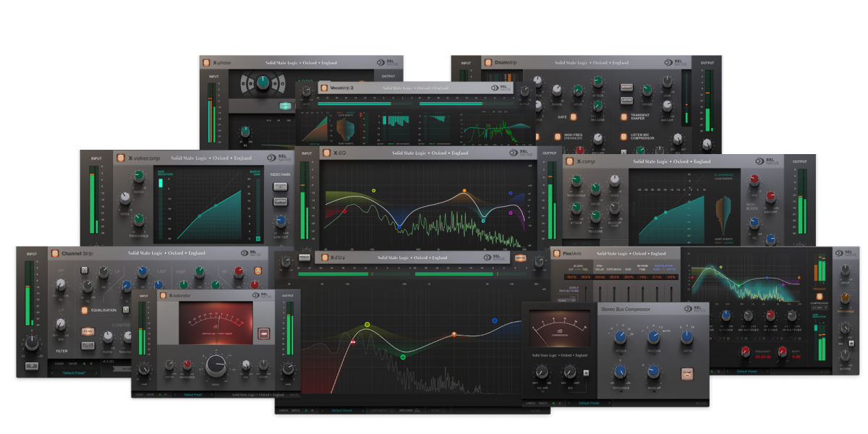Screen dimensions: 868x434
Task: Select the green band node in X-EQ 2
Action: tap(403, 357)
